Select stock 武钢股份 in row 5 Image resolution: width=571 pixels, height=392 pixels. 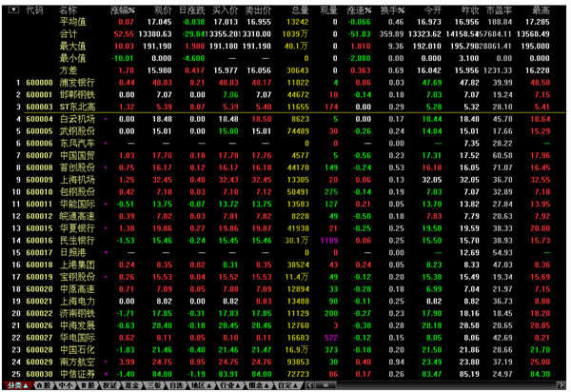click(77, 131)
